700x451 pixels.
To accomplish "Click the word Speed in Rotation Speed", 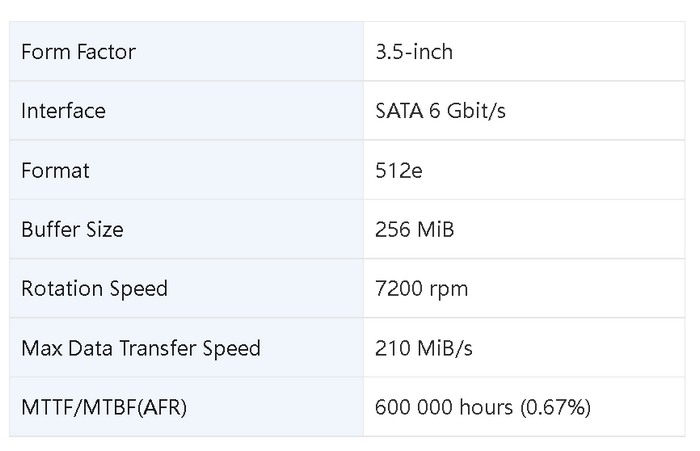I will point(139,289).
